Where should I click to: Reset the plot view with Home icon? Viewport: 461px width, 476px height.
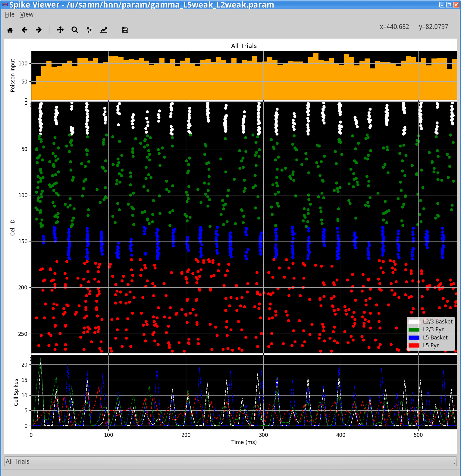(x=10, y=30)
